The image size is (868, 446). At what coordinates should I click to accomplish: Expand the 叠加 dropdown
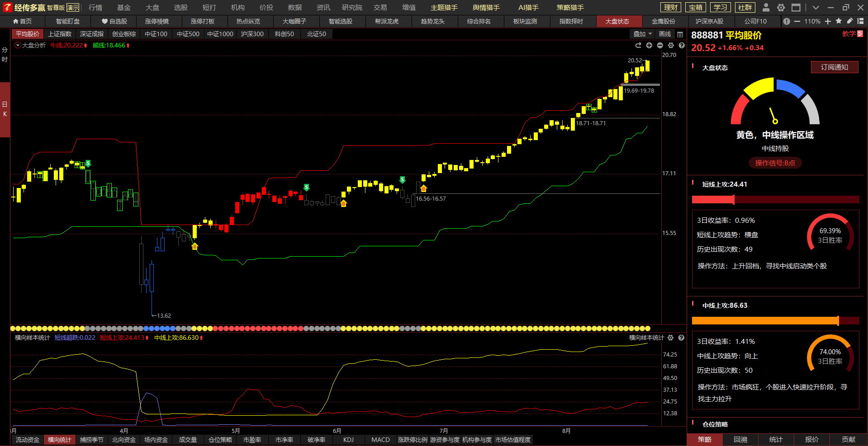point(642,34)
